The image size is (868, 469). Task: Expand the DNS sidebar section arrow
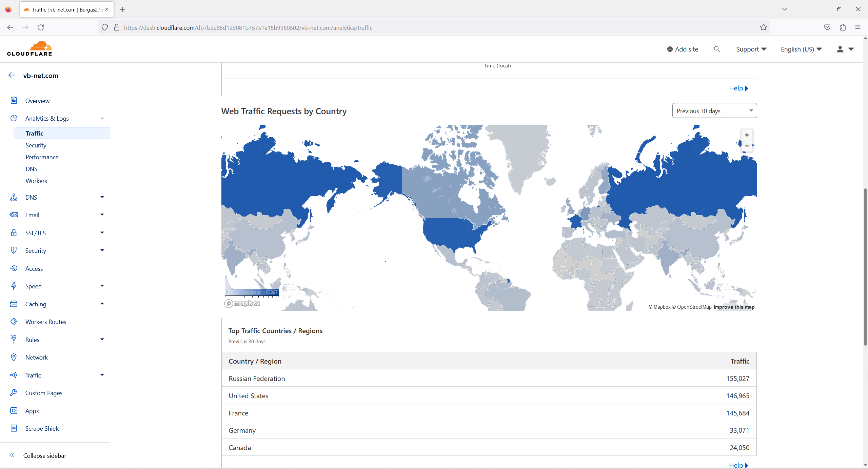coord(102,197)
